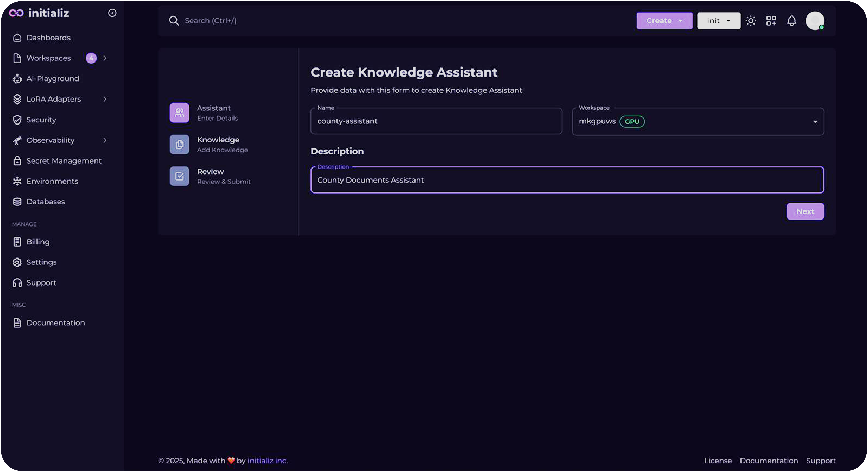This screenshot has height=472, width=868.
Task: Open Dashboards from the sidebar
Action: click(x=48, y=38)
